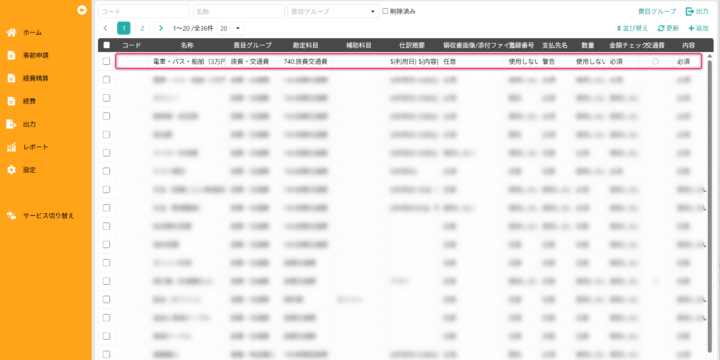Screen dimensions: 720x360
Task: Click the 支払先名 column header
Action: coord(555,45)
